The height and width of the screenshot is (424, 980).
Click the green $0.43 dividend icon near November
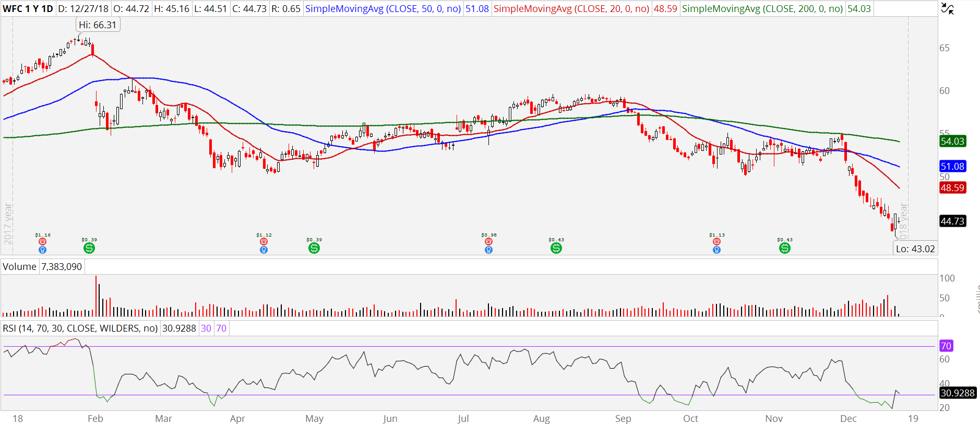[785, 248]
